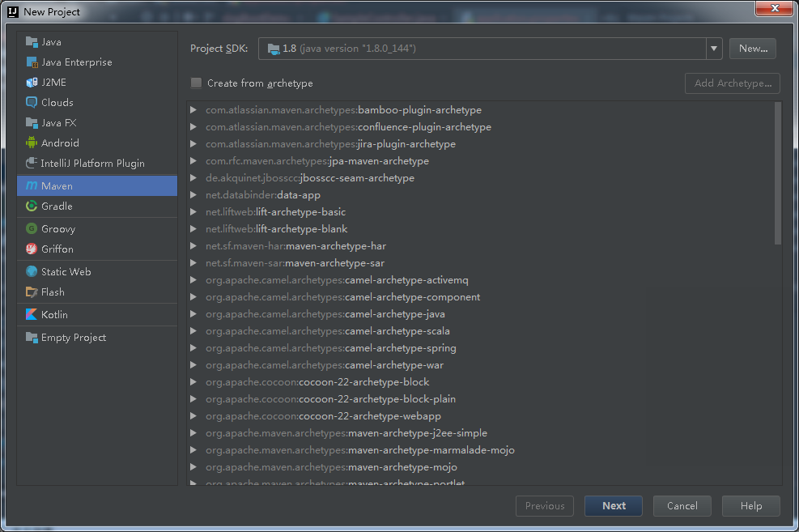Select Empty Project type
Image resolution: width=799 pixels, height=532 pixels.
click(x=97, y=338)
